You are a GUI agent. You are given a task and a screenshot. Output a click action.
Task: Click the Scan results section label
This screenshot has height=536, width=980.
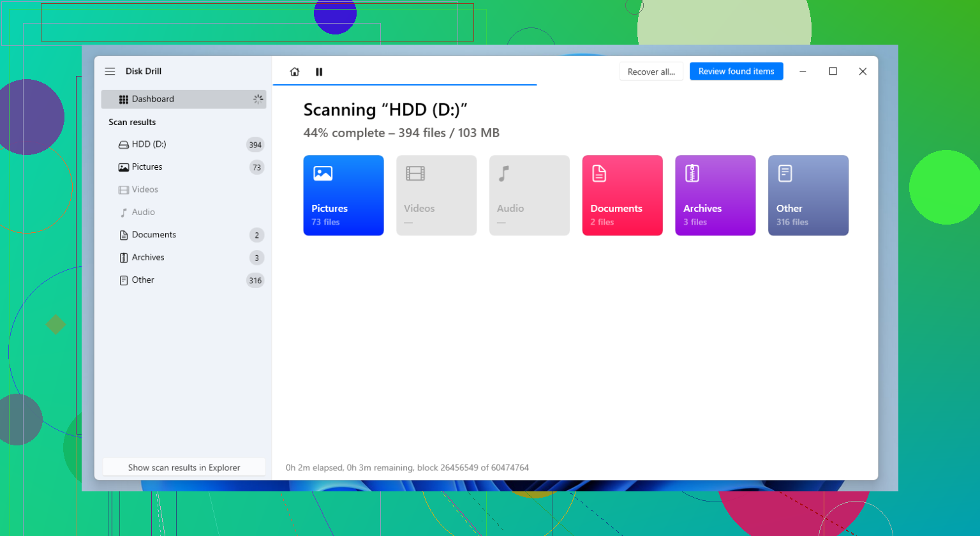(132, 122)
